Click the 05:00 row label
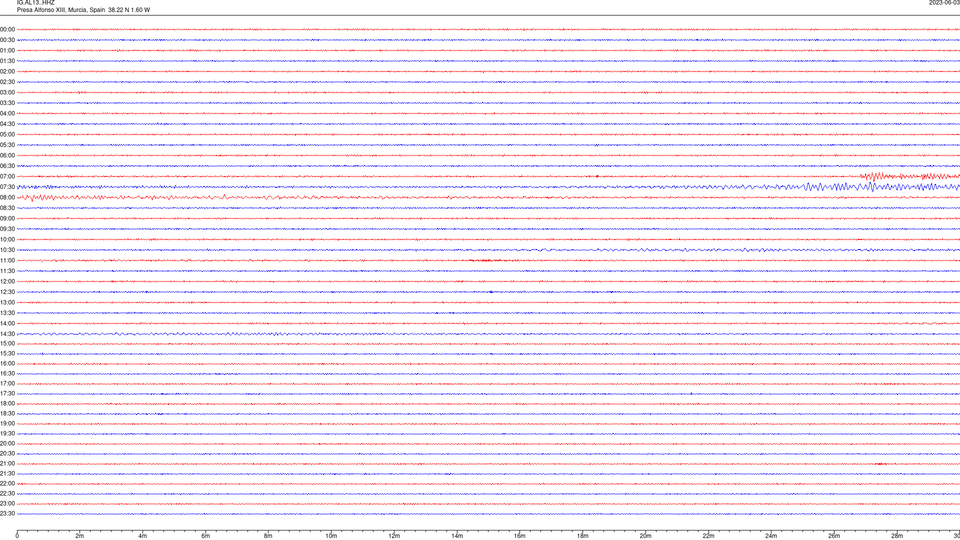 7,135
